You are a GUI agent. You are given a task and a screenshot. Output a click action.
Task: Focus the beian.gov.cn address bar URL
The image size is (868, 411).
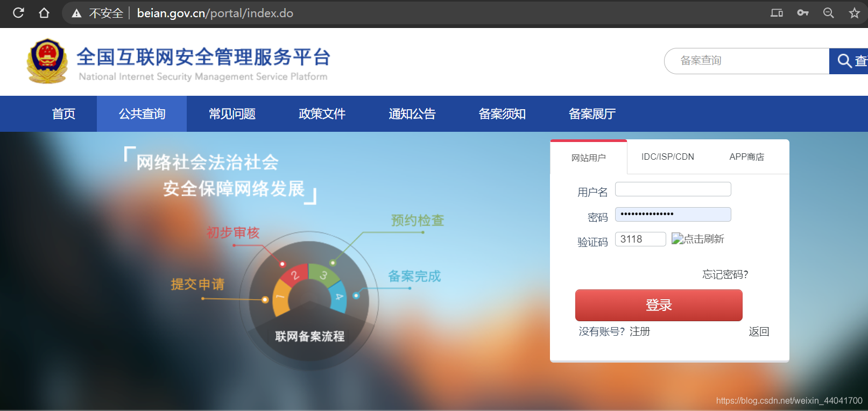pos(215,13)
